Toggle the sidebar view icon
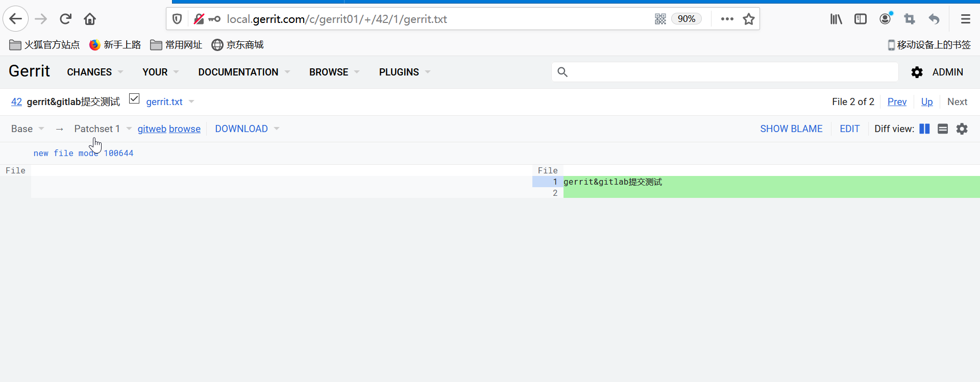This screenshot has height=382, width=980. 861,19
